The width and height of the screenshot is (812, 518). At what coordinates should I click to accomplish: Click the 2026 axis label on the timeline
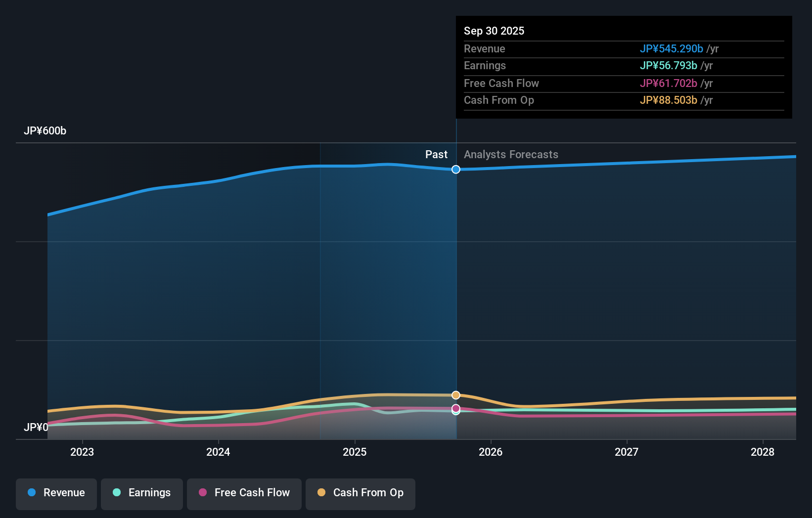point(490,452)
